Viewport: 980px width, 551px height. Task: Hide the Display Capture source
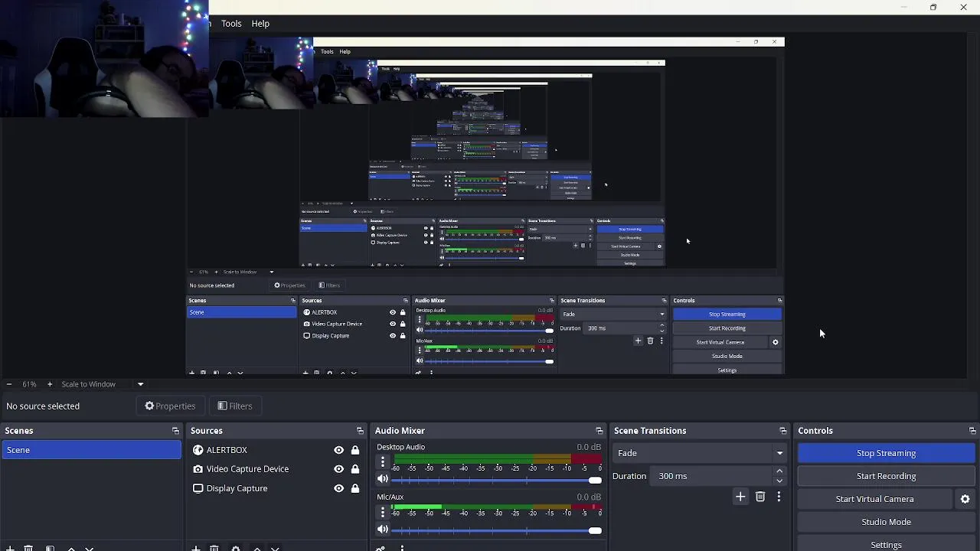(x=338, y=488)
